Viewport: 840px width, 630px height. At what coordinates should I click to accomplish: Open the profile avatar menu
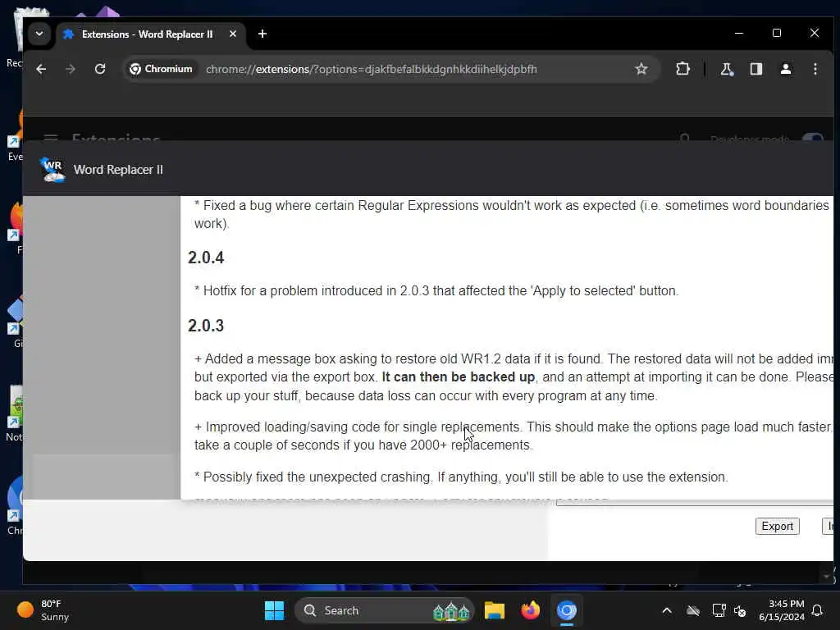tap(785, 69)
